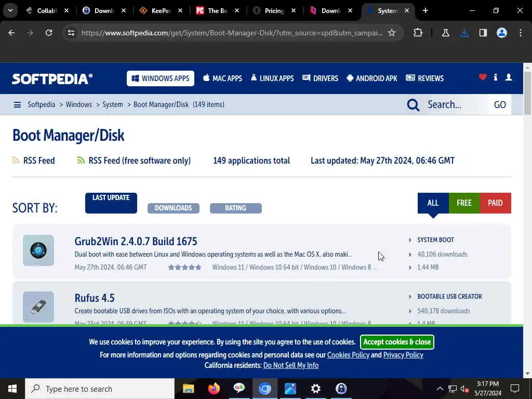Viewport: 532px width, 399px height.
Task: Open the Chrome three-dot menu
Action: 521,33
